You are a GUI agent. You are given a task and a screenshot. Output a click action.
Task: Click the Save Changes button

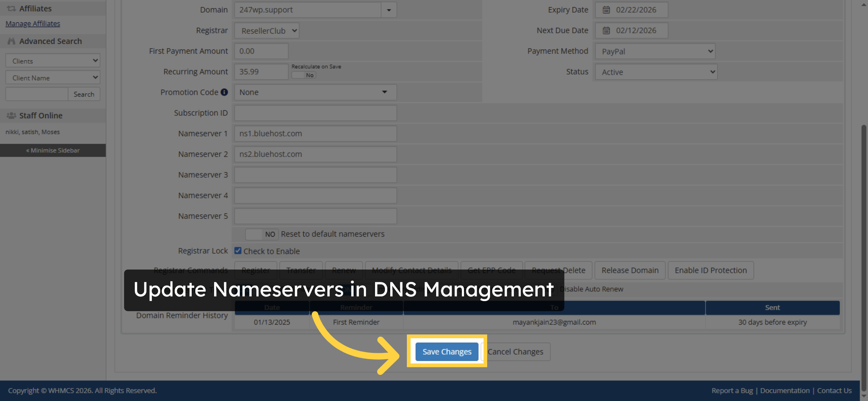tap(447, 351)
